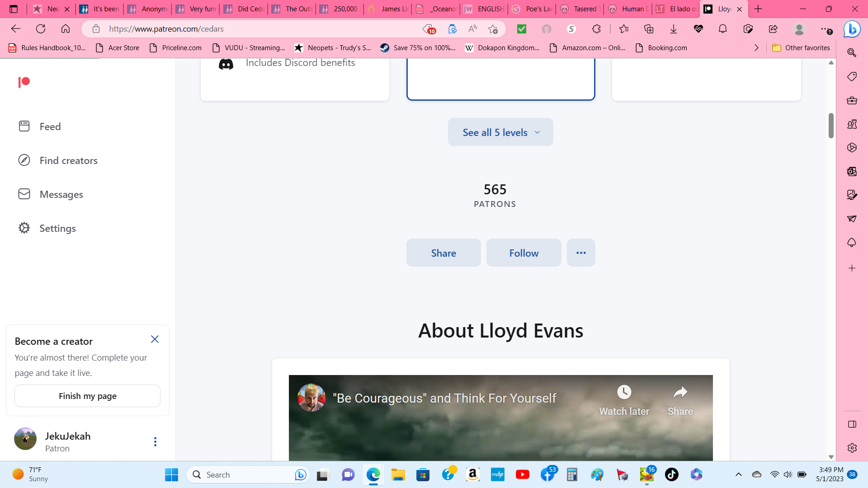The width and height of the screenshot is (868, 488).
Task: Go to the browser home page
Action: pyautogui.click(x=66, y=29)
